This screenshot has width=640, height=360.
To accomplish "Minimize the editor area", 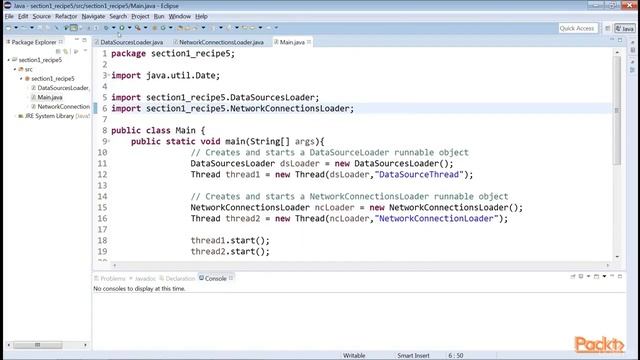I will (612, 40).
